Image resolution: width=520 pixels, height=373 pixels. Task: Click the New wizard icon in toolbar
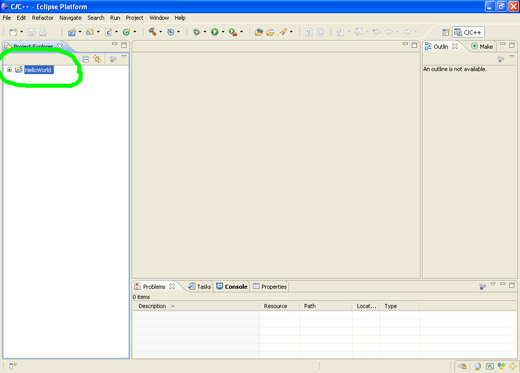[13, 32]
